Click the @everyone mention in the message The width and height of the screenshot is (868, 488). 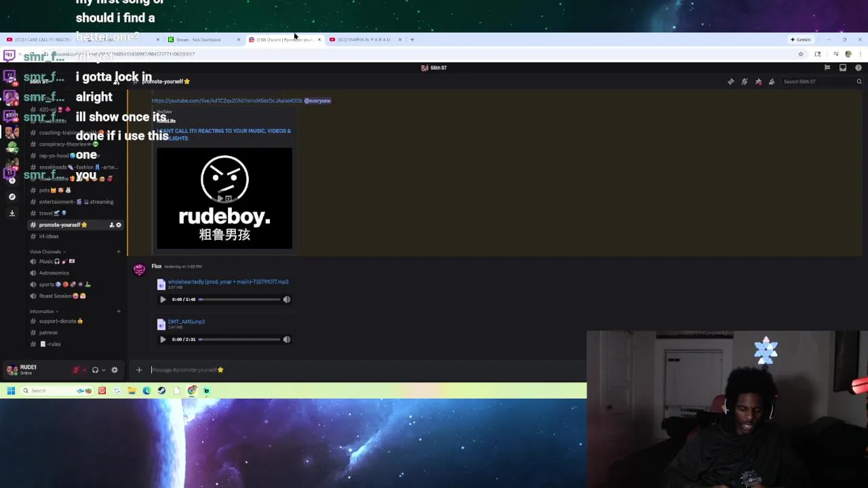[x=317, y=100]
